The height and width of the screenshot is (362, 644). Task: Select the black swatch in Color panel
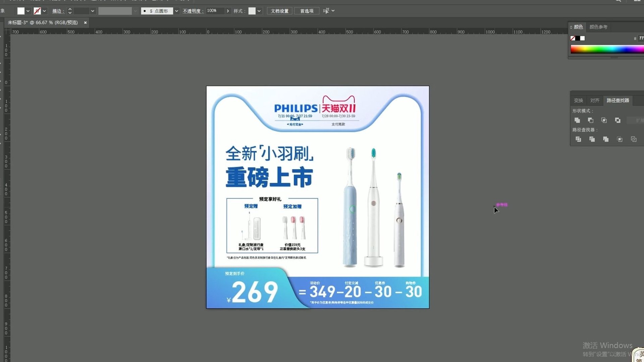click(x=578, y=38)
